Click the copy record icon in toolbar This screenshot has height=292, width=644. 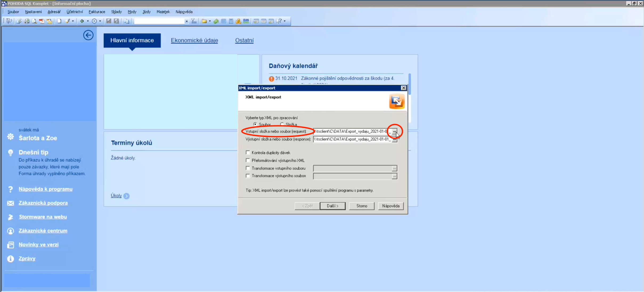127,21
